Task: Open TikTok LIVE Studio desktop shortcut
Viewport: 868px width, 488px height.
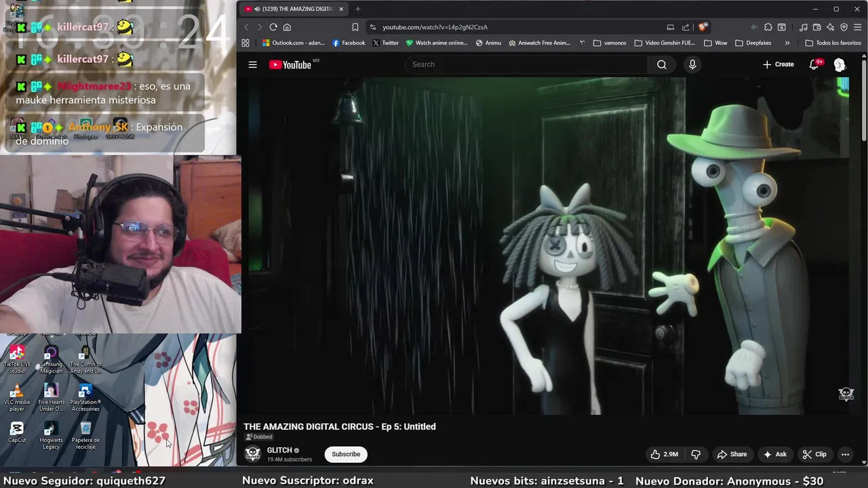Action: 17,359
